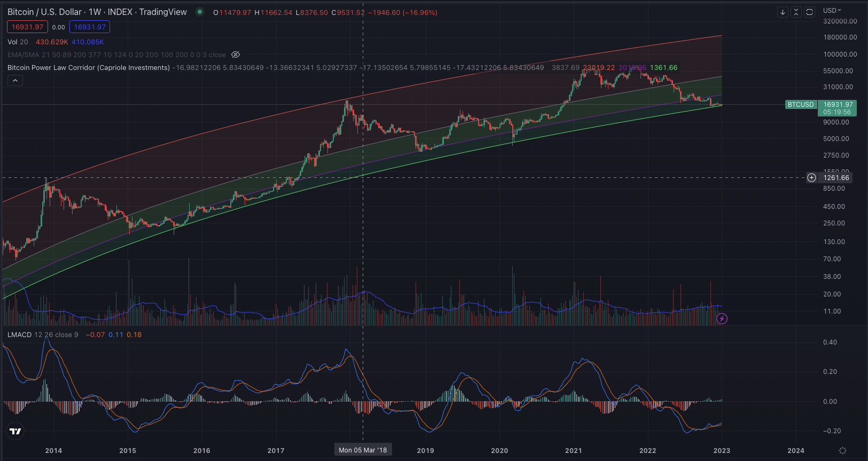The width and height of the screenshot is (868, 461).
Task: Click the blue buy price 16931.97 button
Action: coord(90,27)
